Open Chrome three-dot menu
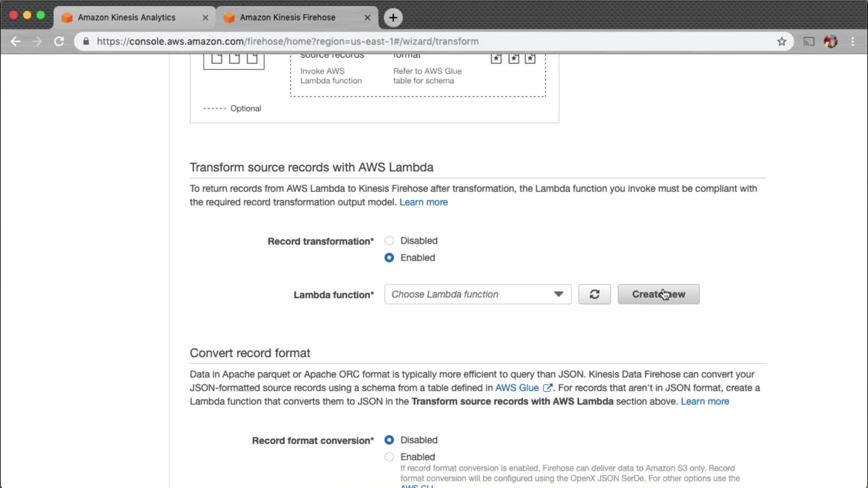Screen dimensions: 868x488 853,42
